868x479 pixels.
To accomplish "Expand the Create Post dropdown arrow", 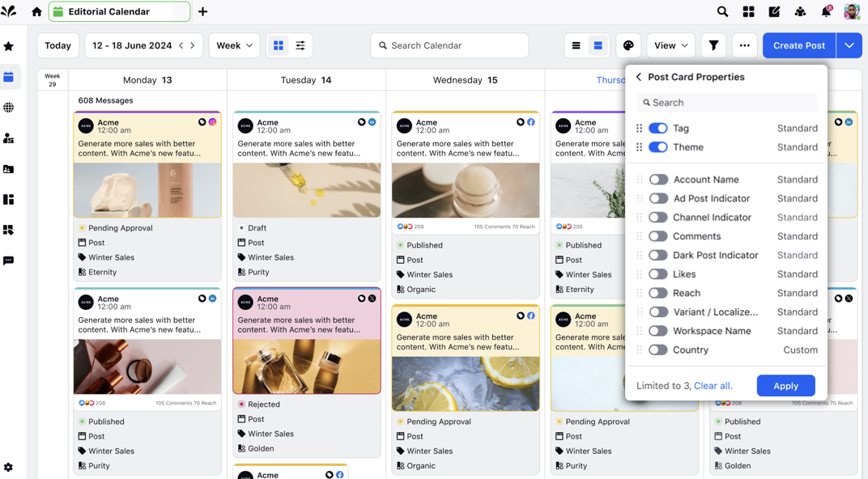I will click(849, 45).
